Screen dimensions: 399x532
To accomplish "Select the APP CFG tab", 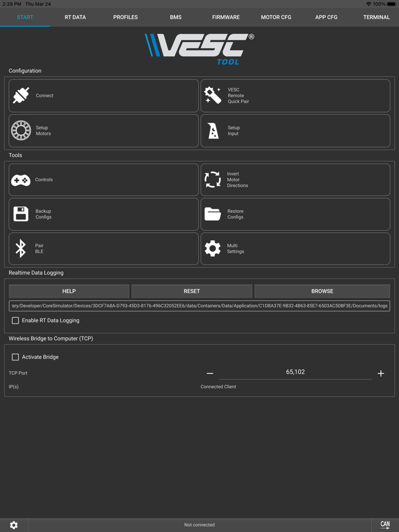I will (327, 17).
